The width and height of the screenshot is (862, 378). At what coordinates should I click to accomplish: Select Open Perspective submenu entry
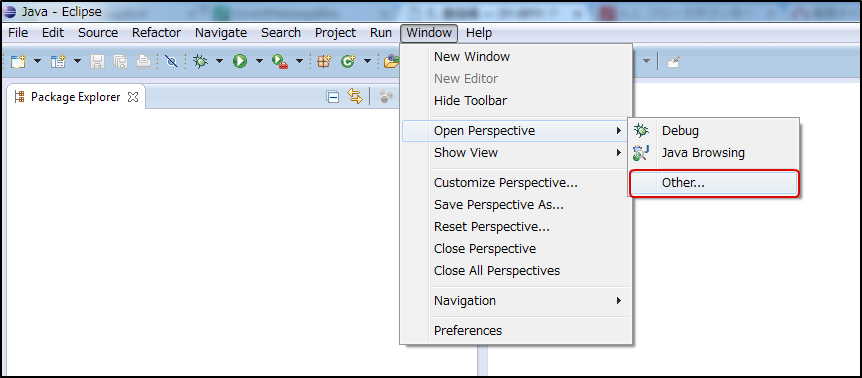516,131
